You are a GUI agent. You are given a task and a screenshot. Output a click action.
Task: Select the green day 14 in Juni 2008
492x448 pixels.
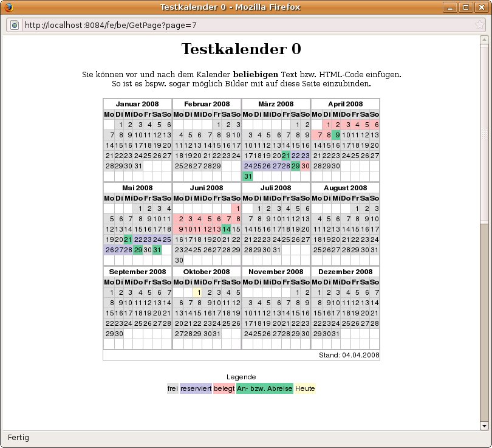(x=227, y=229)
